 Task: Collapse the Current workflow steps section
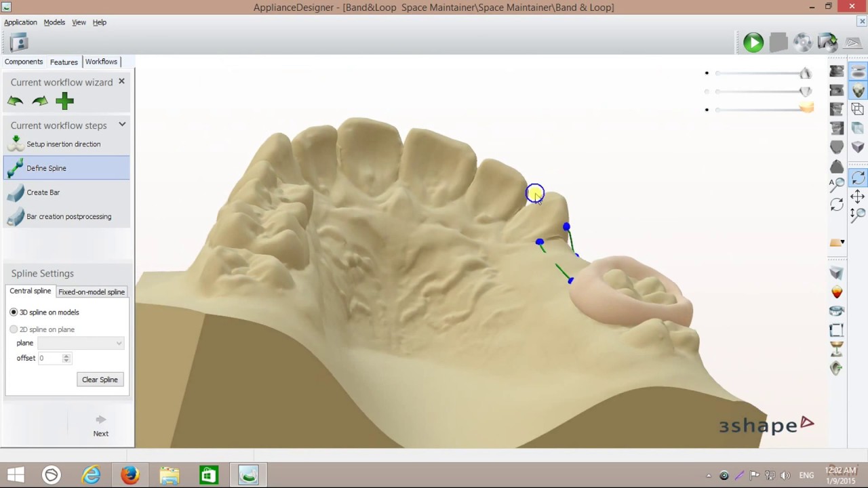click(122, 125)
